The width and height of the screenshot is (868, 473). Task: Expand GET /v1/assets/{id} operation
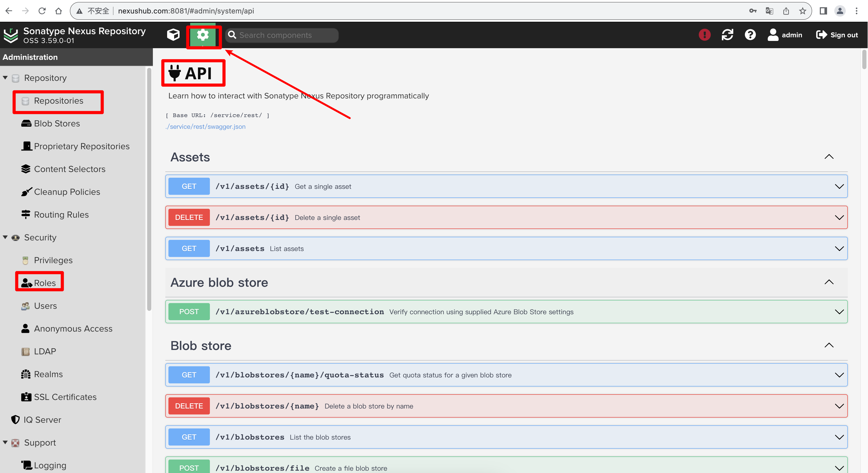click(506, 186)
